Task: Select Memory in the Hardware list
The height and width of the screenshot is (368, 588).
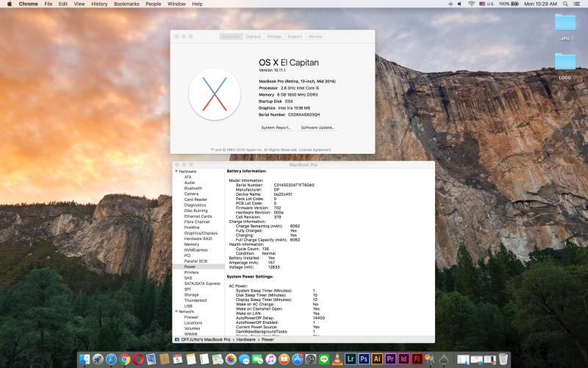Action: click(x=192, y=244)
